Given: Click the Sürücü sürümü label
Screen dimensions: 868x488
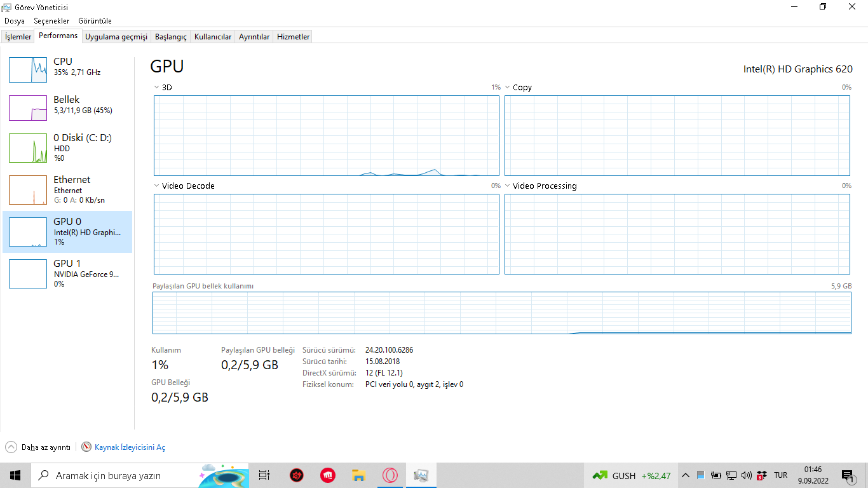Looking at the screenshot, I should [329, 350].
